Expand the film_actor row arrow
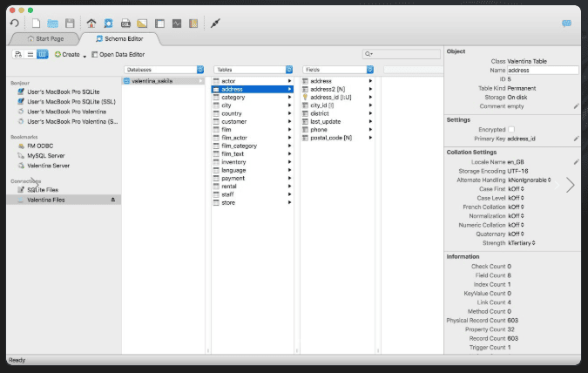The width and height of the screenshot is (588, 373). [x=289, y=138]
